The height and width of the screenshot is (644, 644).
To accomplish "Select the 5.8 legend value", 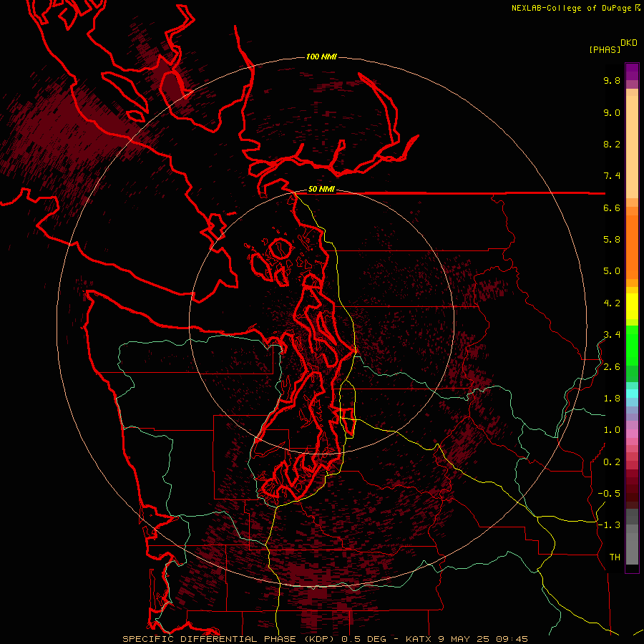I will (x=612, y=240).
